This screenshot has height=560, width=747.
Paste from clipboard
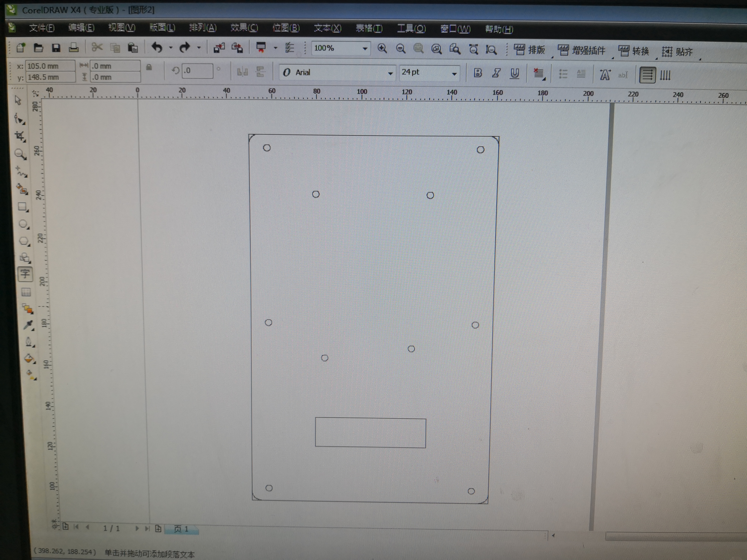[133, 48]
